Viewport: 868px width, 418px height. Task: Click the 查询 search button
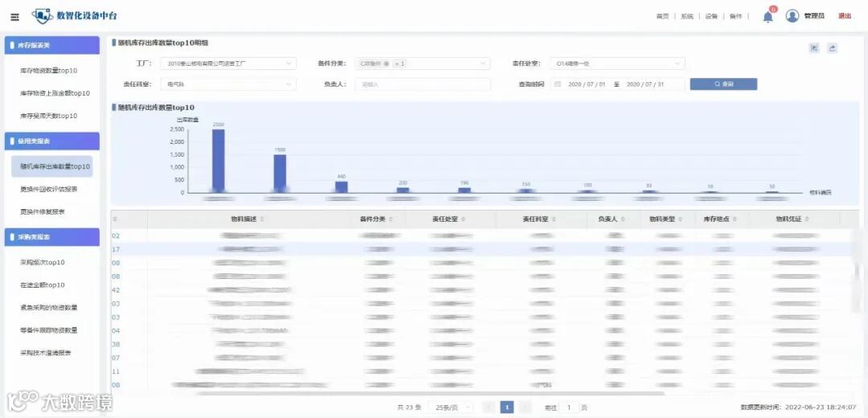(723, 84)
